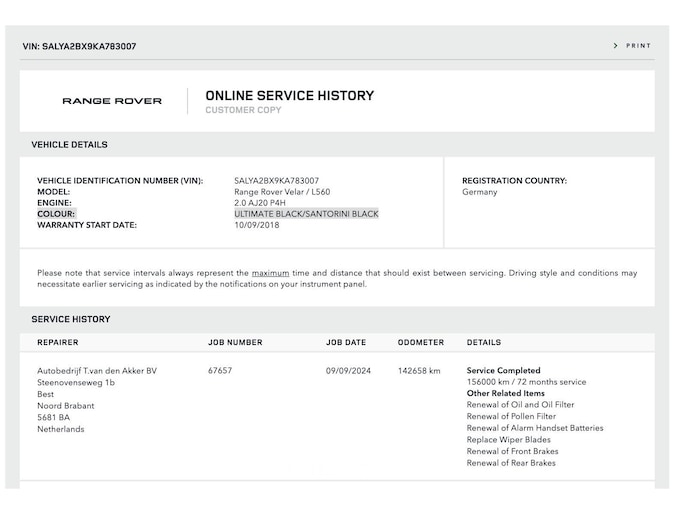The height and width of the screenshot is (514, 685).
Task: Click the SERVICE HISTORY section heading
Action: pos(71,319)
